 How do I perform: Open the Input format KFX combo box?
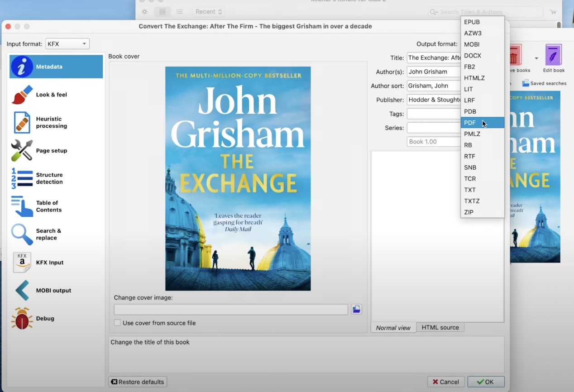coord(67,44)
